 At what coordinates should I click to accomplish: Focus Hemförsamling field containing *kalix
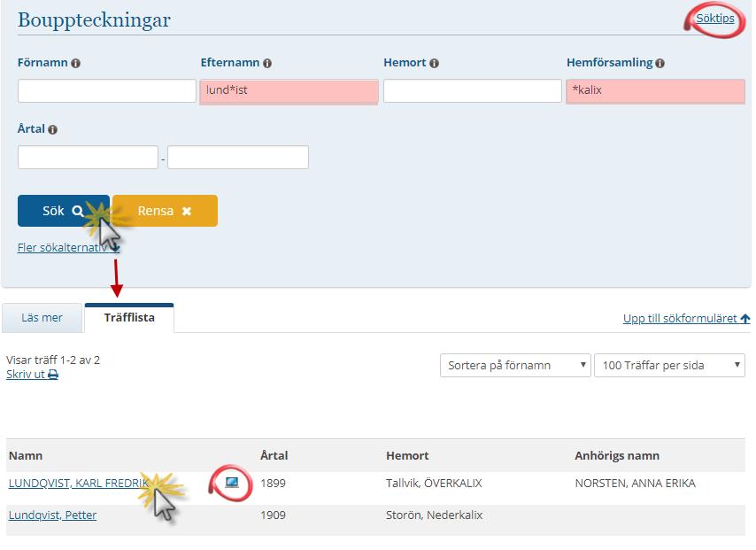[656, 92]
